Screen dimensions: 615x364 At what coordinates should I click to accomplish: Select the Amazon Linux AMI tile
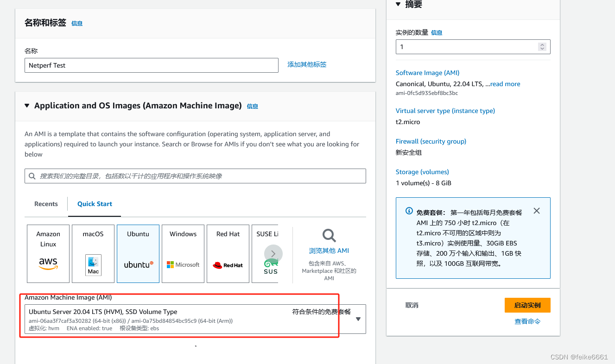pos(48,254)
